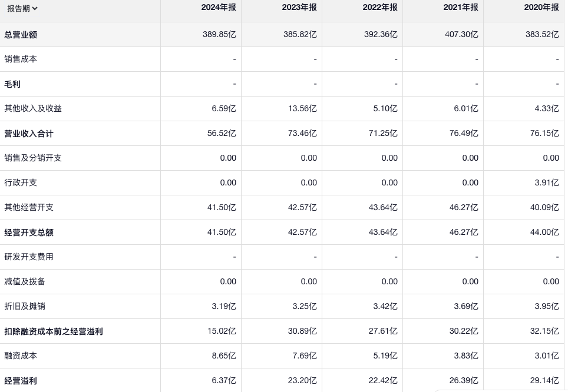Click the 研发开支费用 row label

click(29, 257)
